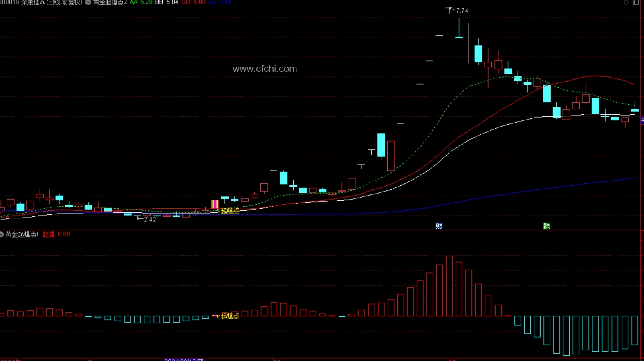This screenshot has width=644, height=361.
Task: Open the dropdown arrow beside 黄金起爆点F
Action: pyautogui.click(x=2, y=234)
